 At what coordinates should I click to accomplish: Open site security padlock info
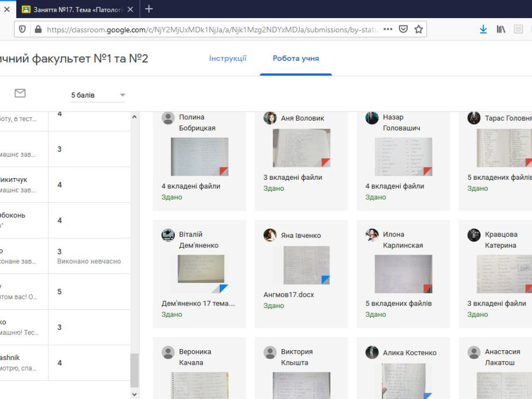[38, 30]
